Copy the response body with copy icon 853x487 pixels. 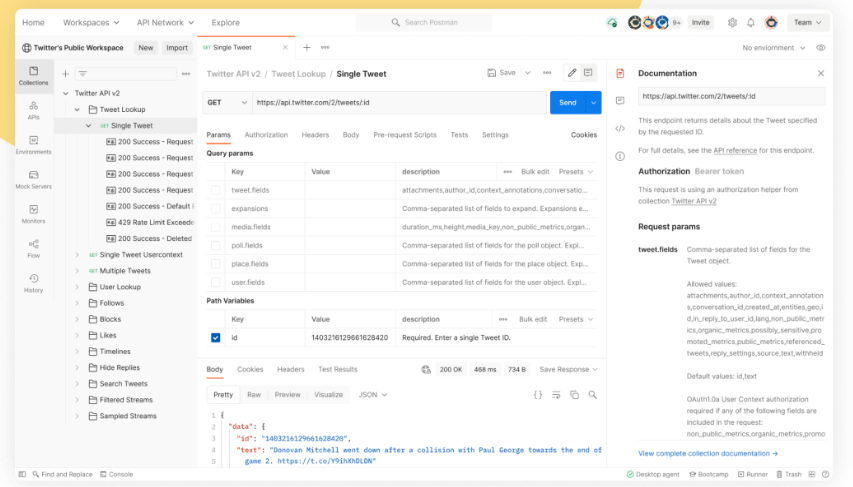(574, 395)
